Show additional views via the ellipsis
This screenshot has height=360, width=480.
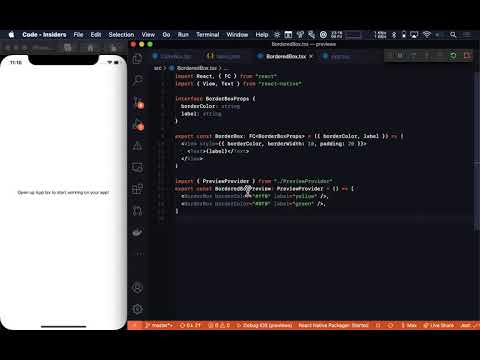click(139, 254)
